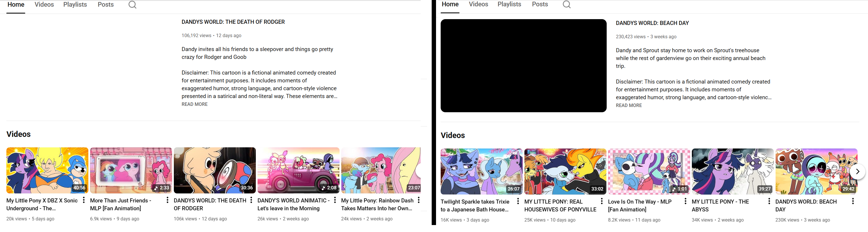Select Posts tab on Death of Rodger page
Image resolution: width=868 pixels, height=232 pixels.
105,5
